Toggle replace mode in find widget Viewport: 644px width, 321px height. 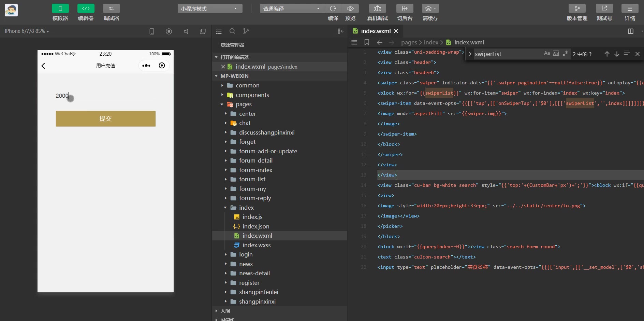tap(470, 54)
